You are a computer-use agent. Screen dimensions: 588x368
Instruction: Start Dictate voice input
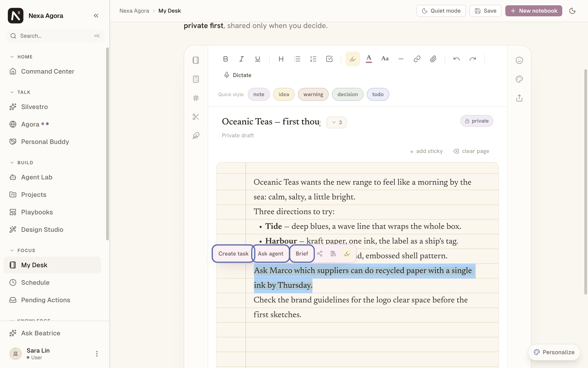pos(237,75)
